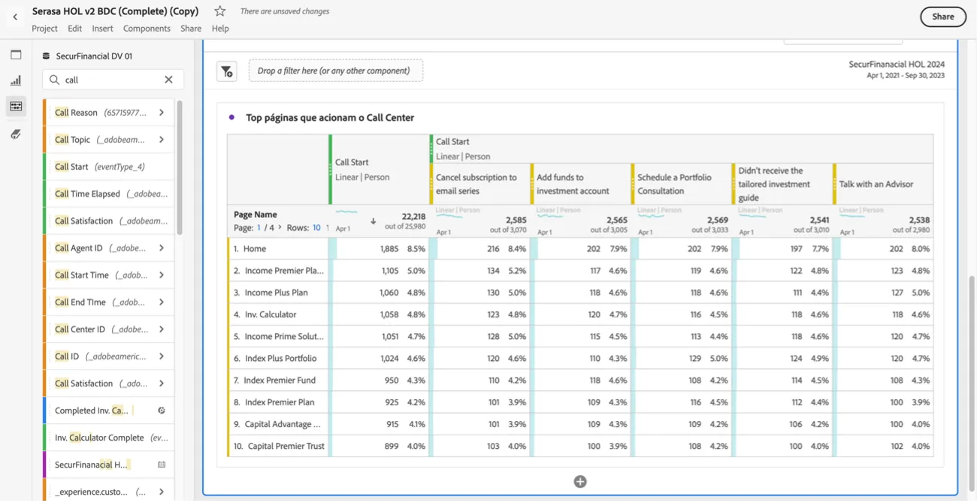Expand the Call ID dimension chevron
The image size is (980, 503).
162,356
